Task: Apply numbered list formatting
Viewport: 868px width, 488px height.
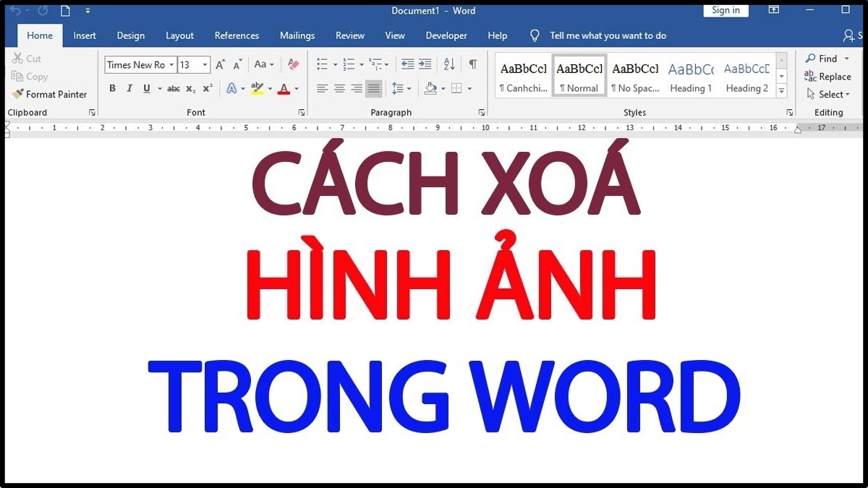Action: pyautogui.click(x=349, y=65)
